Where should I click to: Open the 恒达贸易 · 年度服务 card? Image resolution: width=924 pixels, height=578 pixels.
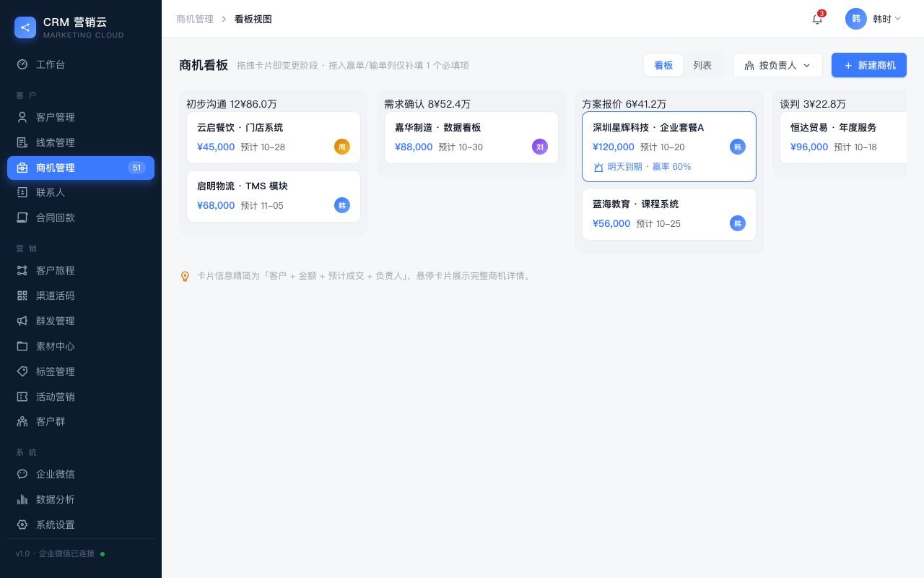843,137
